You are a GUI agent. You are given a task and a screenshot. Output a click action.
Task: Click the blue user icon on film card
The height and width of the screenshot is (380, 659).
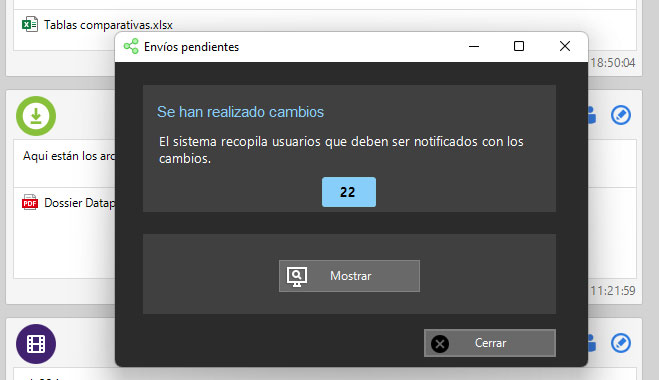coord(592,343)
